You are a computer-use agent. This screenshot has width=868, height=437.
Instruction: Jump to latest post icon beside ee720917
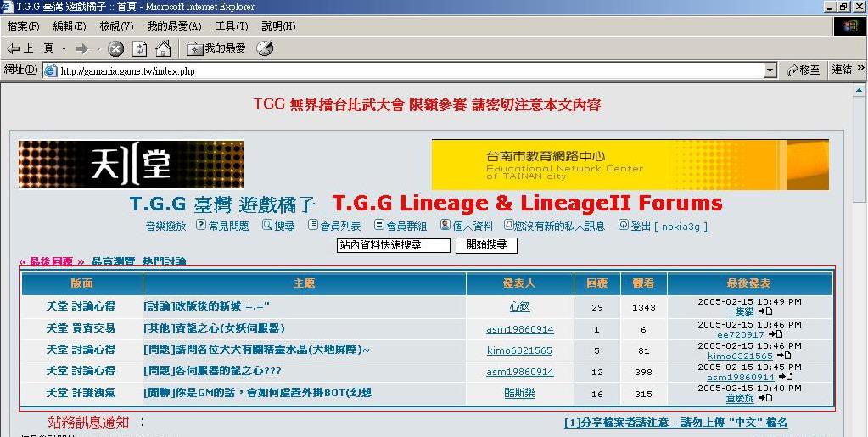tap(776, 334)
